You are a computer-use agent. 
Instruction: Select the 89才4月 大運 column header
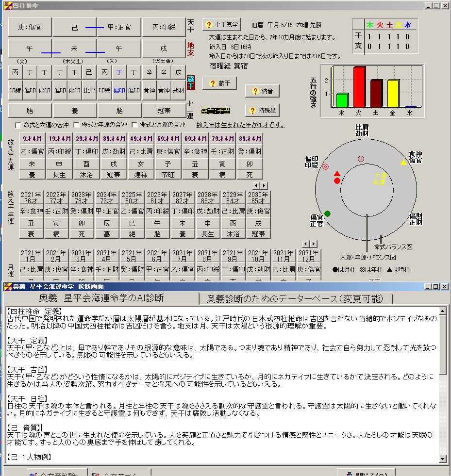[x=250, y=139]
